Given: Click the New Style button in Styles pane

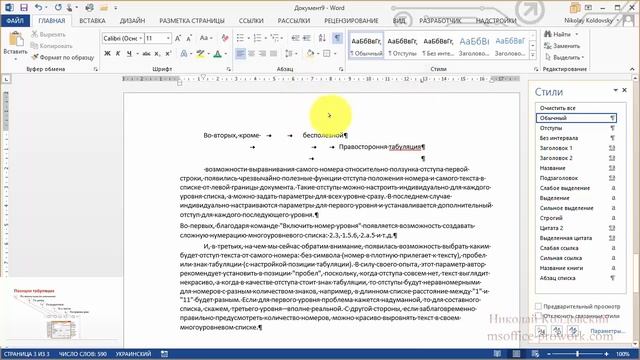Looking at the screenshot, I should click(542, 331).
